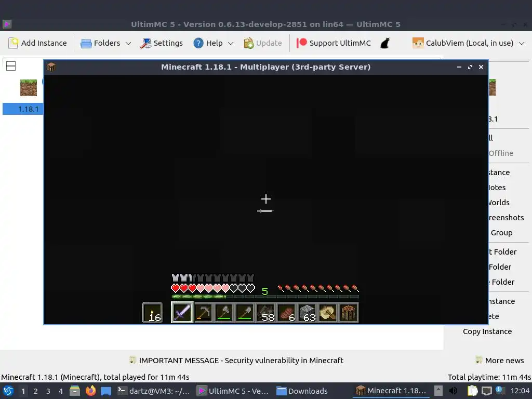Click the volume speaker icon in the tray

click(453, 391)
